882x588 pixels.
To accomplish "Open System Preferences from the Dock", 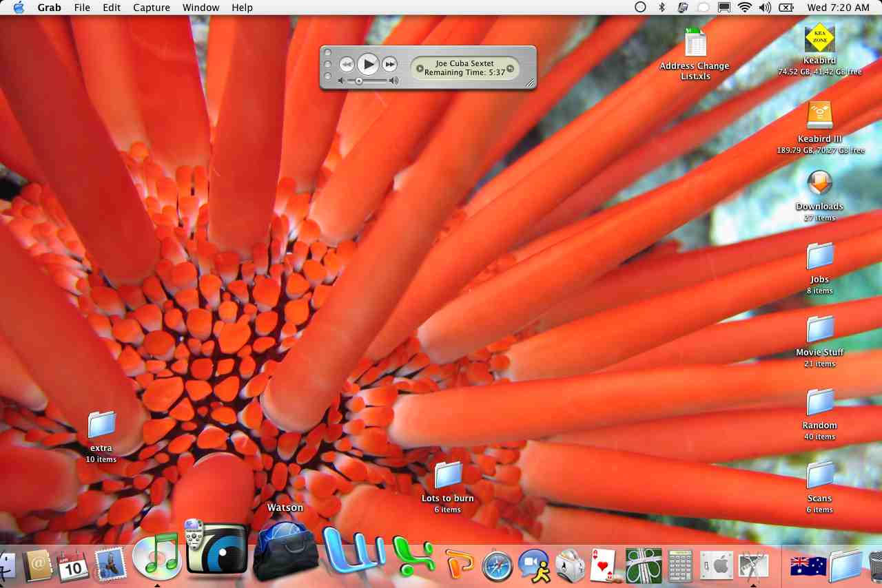I will click(x=717, y=566).
